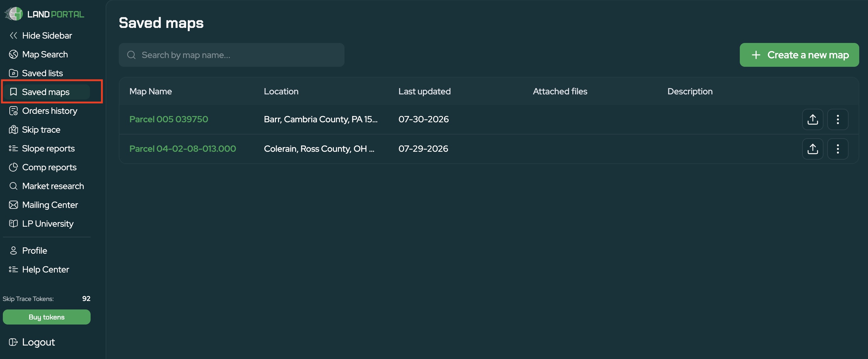The width and height of the screenshot is (868, 359).
Task: Visit LP University book icon
Action: click(x=13, y=224)
